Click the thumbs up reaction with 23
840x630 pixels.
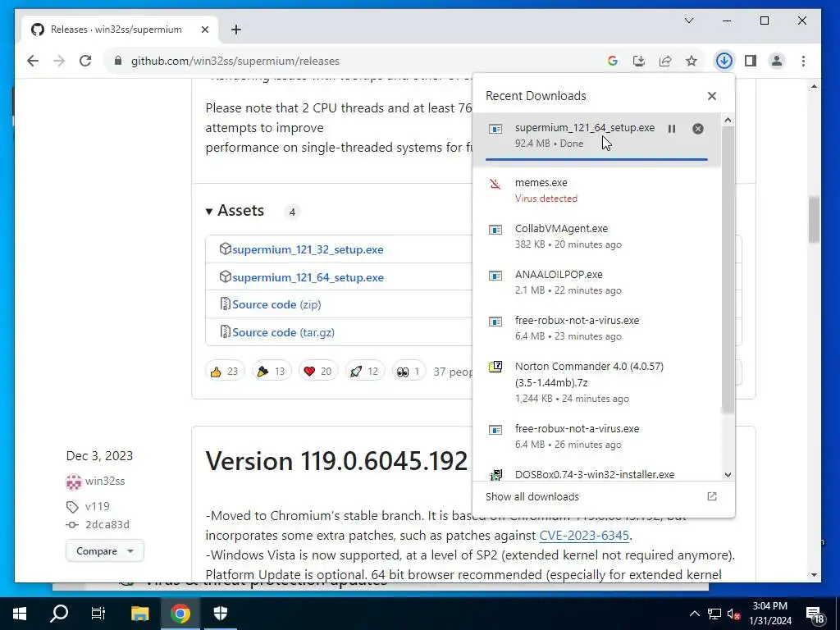[x=225, y=371]
